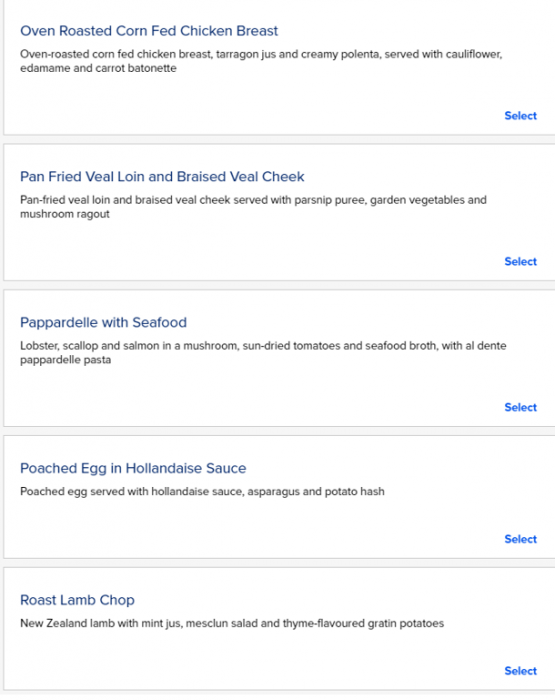Click the lobster, scallop and salmon description

click(263, 353)
